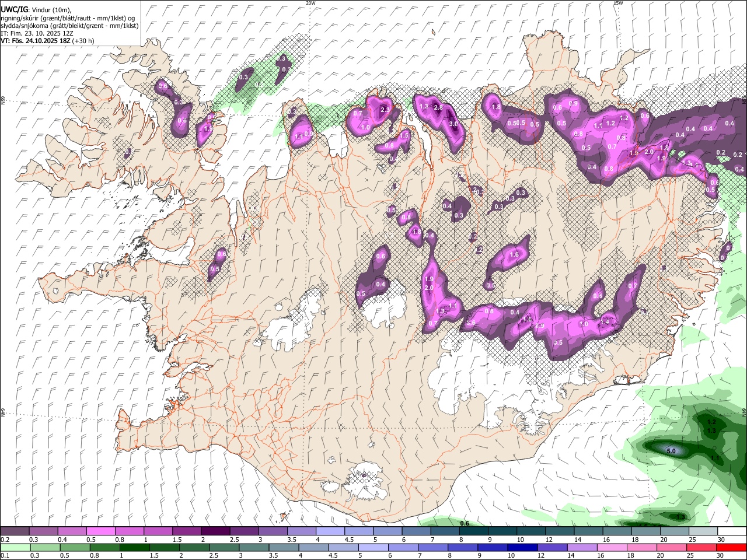Click the '0.2' label on the purple snow scale
Image resolution: width=747 pixels, height=560 pixels.
pos(5,540)
